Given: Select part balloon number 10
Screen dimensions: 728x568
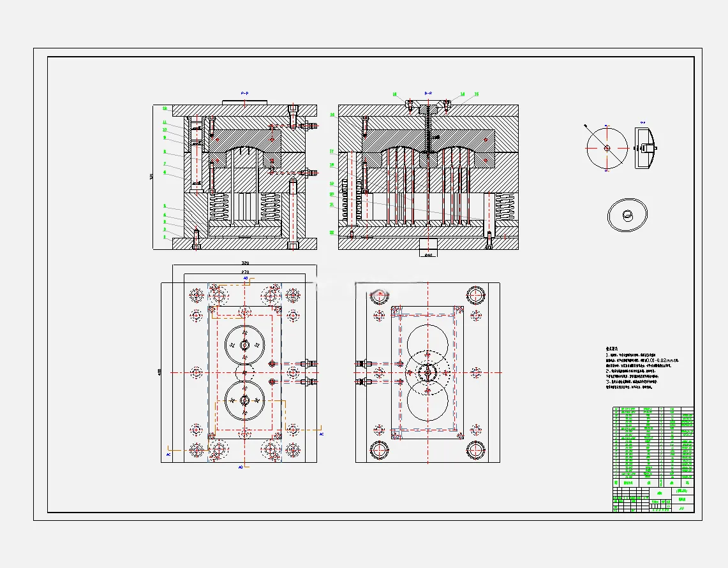Looking at the screenshot, I should pos(165,130).
